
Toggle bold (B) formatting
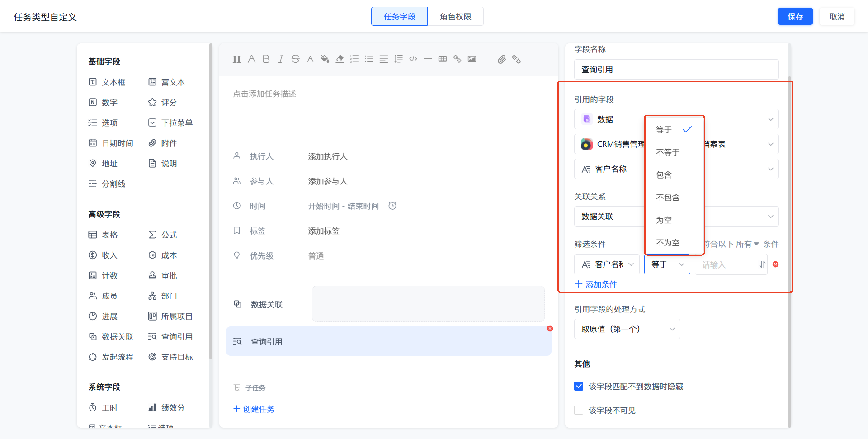tap(266, 59)
